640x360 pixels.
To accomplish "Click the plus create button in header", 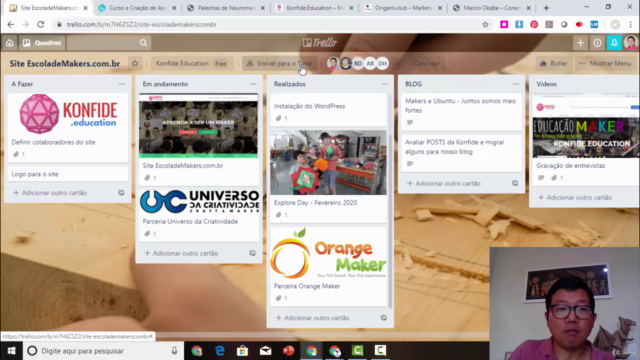I will 580,43.
